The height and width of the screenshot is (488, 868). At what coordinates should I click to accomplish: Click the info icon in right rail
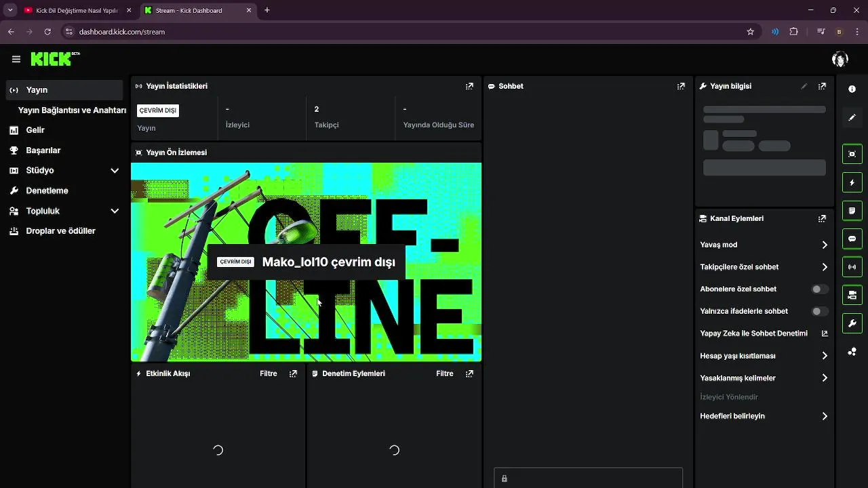click(x=852, y=89)
